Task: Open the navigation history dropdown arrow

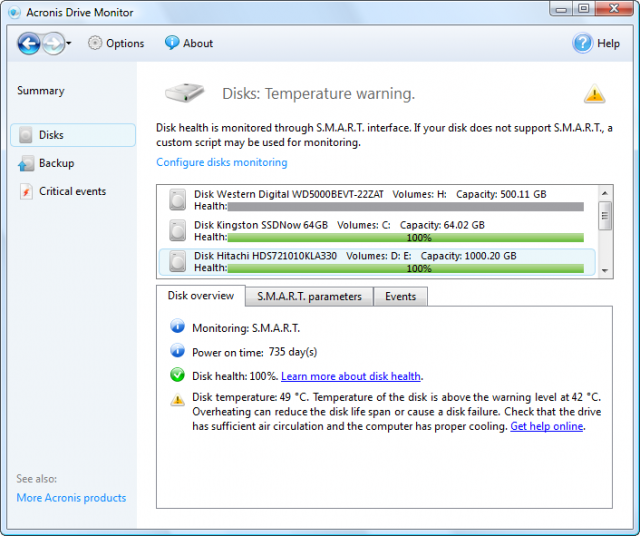Action: point(69,43)
